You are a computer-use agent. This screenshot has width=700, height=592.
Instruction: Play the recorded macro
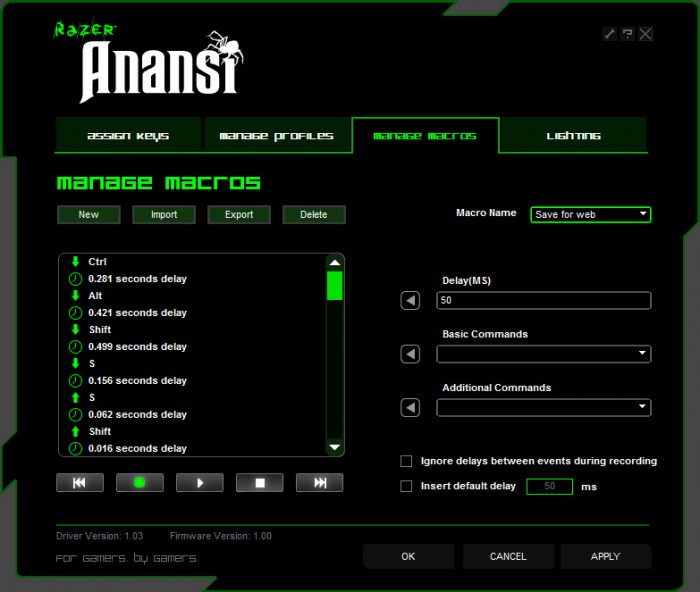[x=200, y=483]
